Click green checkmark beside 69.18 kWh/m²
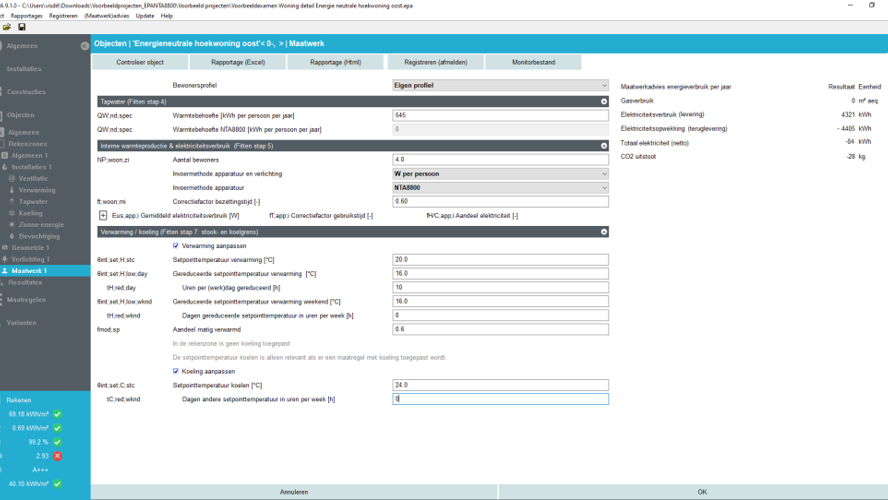This screenshot has height=500, width=888. [x=58, y=413]
